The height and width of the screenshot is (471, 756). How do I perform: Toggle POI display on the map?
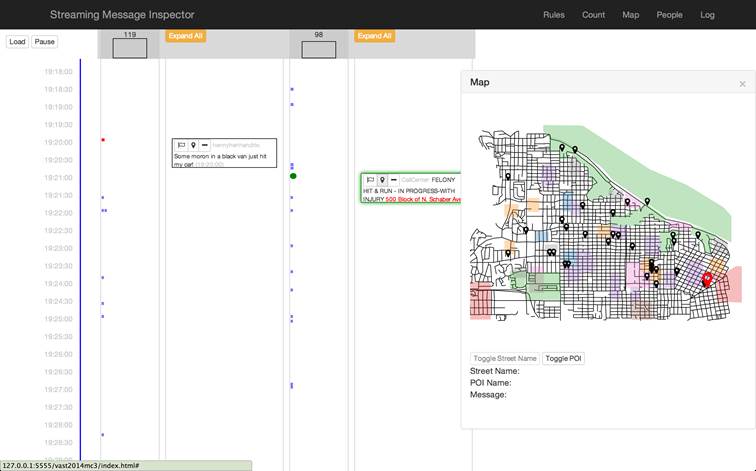[563, 358]
